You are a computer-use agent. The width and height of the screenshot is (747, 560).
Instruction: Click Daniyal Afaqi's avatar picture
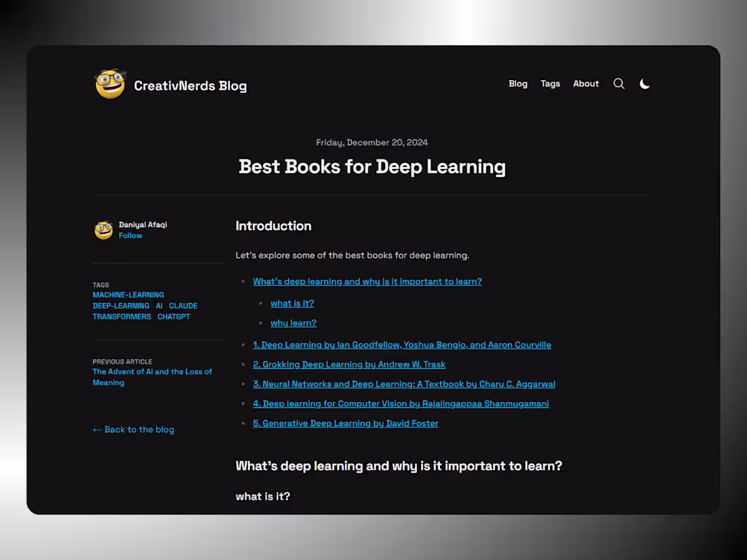pyautogui.click(x=103, y=230)
